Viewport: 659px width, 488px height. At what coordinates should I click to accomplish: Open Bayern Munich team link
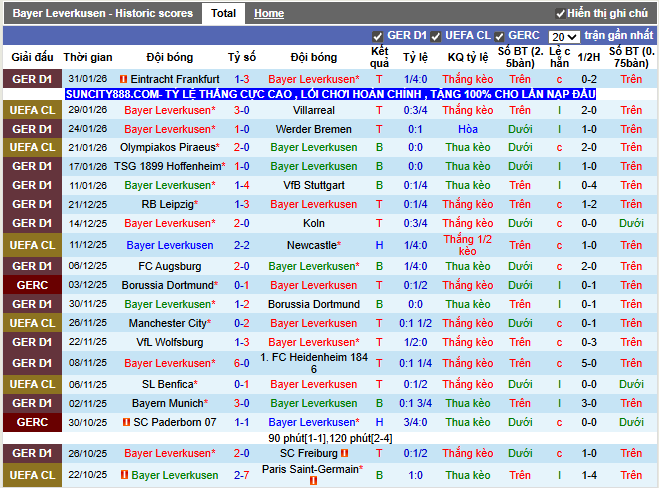168,403
